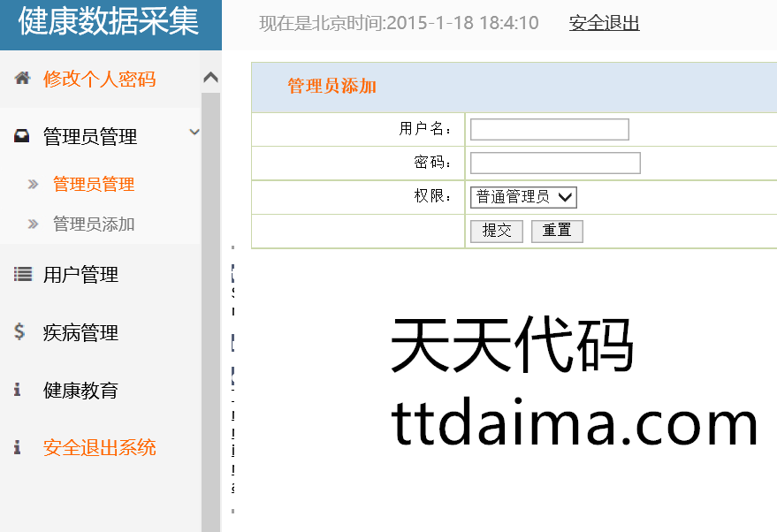
Task: Select 健康教育 in the sidebar
Action: [x=80, y=391]
